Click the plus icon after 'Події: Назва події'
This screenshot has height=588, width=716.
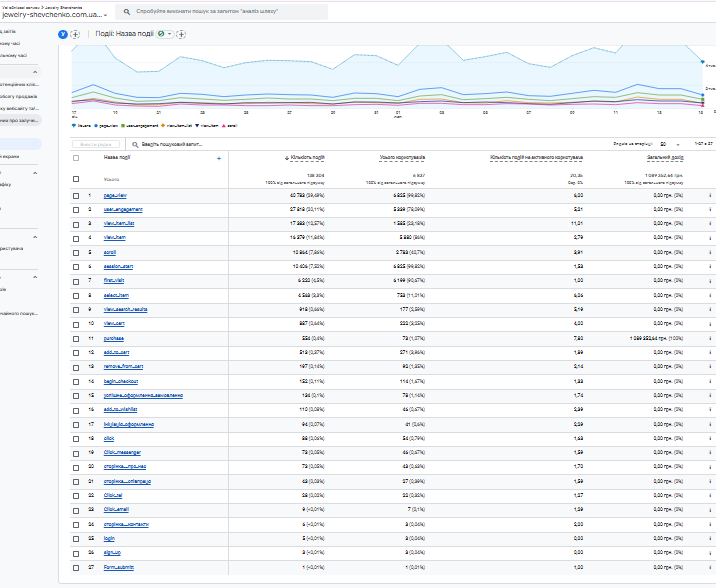[x=181, y=34]
